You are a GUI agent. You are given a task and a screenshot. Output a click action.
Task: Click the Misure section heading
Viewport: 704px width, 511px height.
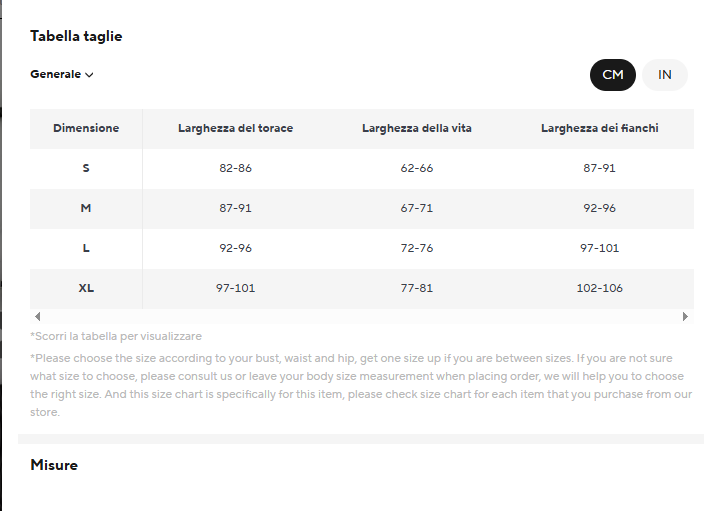coord(54,465)
